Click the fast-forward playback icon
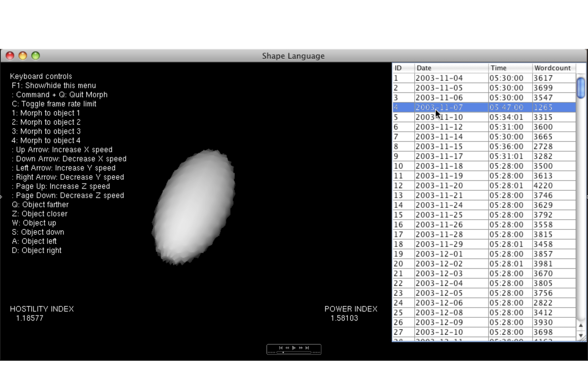This screenshot has height=391, width=588. pos(301,348)
